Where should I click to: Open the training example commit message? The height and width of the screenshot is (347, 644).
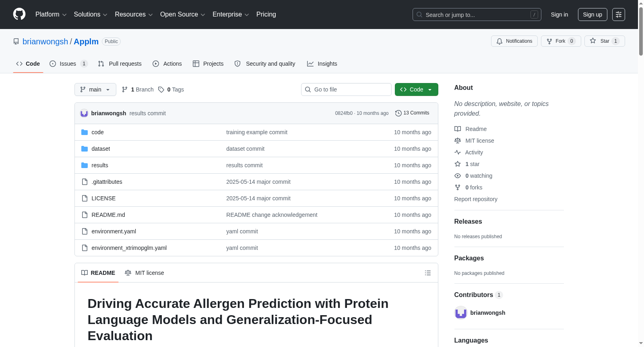pos(257,132)
